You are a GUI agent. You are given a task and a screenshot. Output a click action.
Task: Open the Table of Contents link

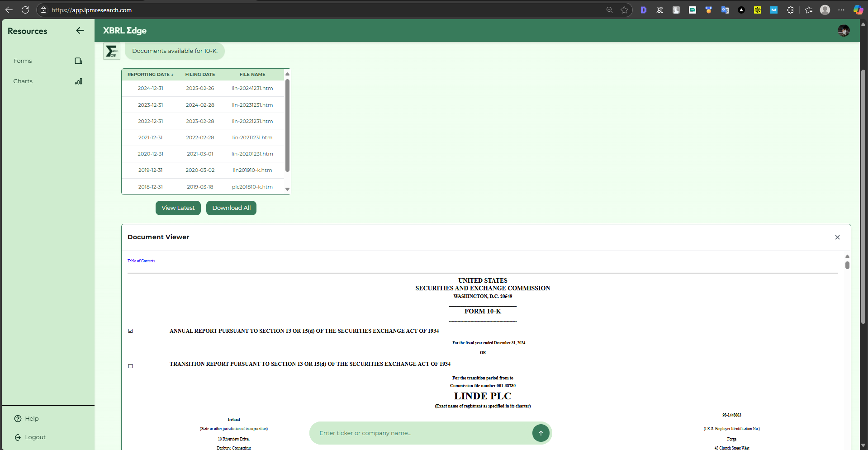point(141,261)
